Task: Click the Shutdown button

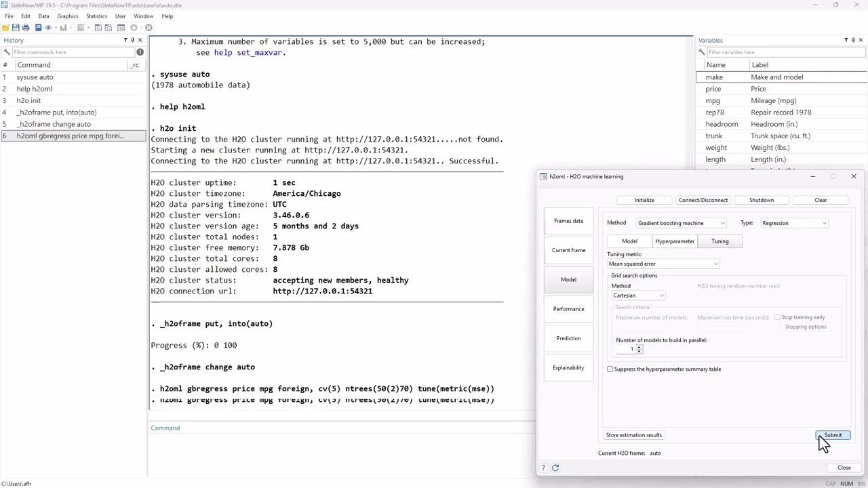Action: pos(762,200)
